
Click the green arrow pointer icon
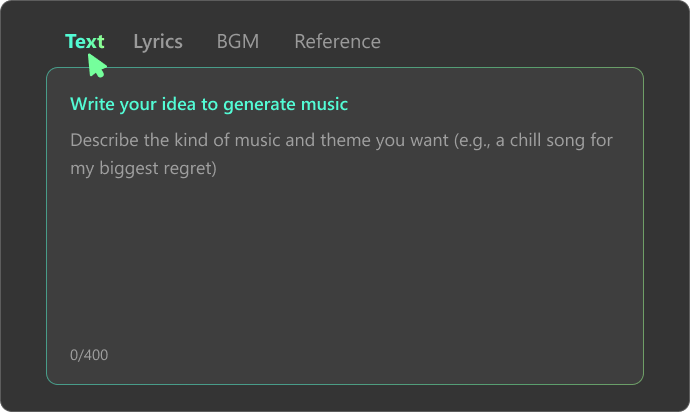(x=97, y=66)
